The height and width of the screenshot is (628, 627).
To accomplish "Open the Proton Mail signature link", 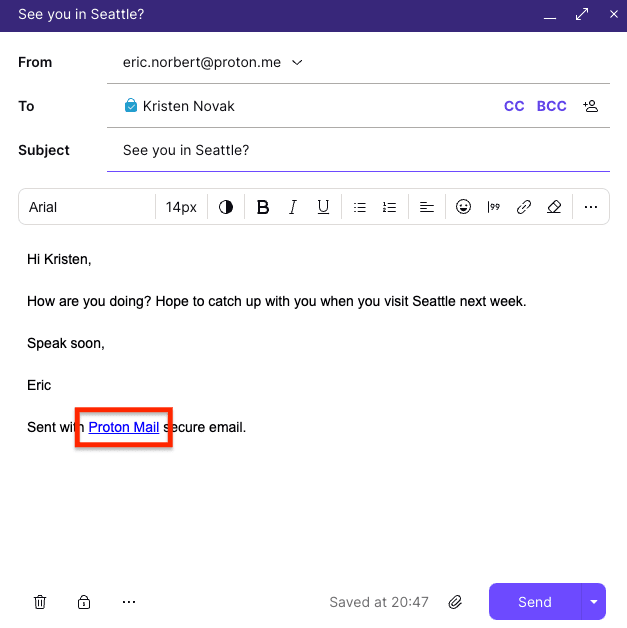I will click(124, 427).
